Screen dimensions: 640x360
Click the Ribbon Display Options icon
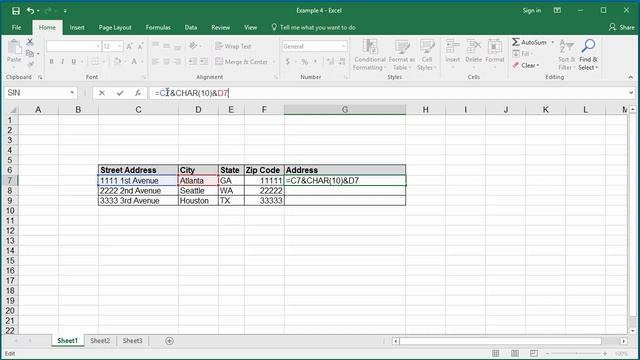557,11
